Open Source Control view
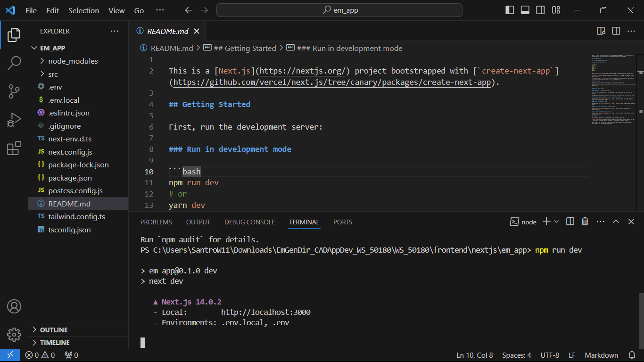644x362 pixels. [x=14, y=91]
